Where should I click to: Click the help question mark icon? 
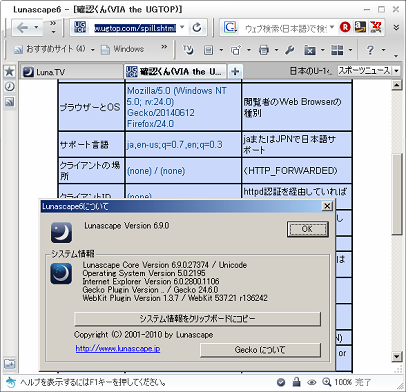pyautogui.click(x=370, y=50)
